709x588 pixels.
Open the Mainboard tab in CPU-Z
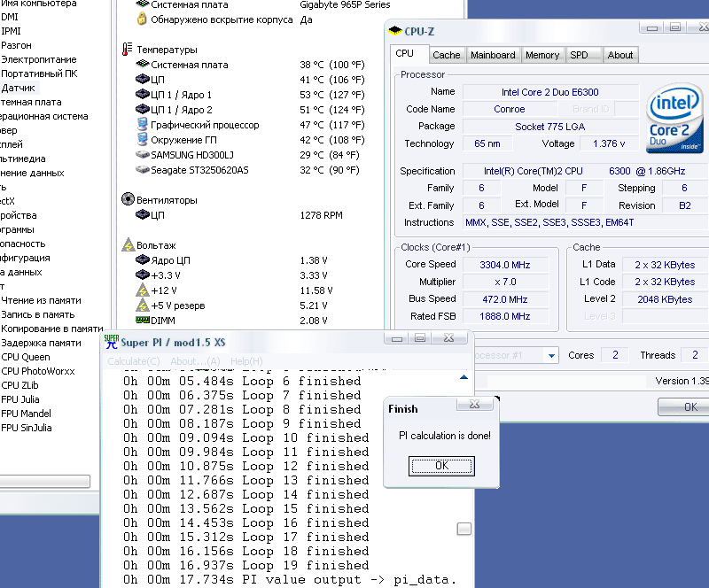493,55
